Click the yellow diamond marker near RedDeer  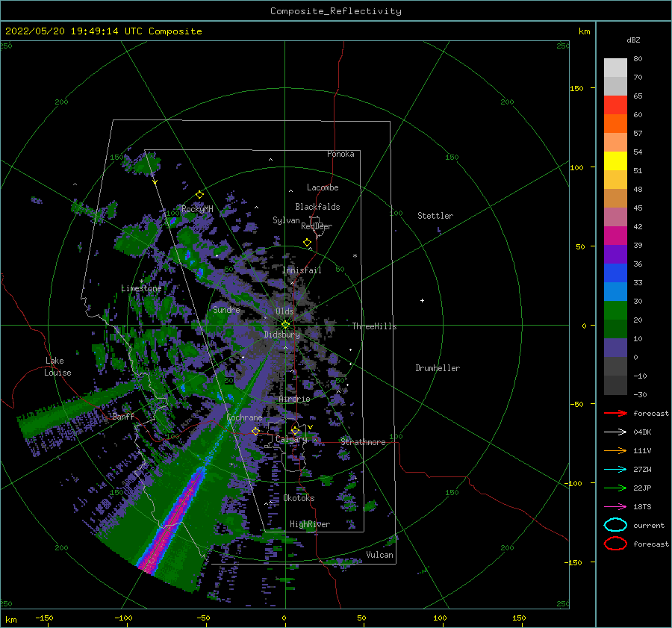coord(308,243)
